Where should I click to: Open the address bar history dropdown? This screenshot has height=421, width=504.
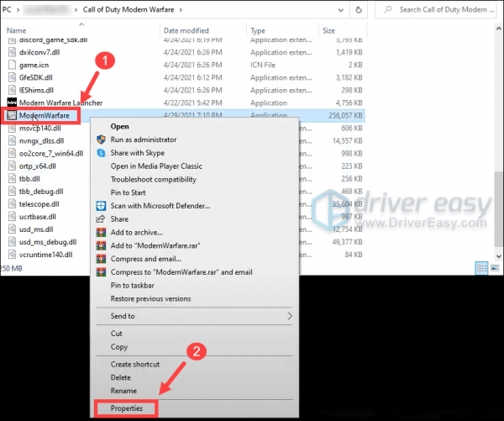tap(341, 10)
